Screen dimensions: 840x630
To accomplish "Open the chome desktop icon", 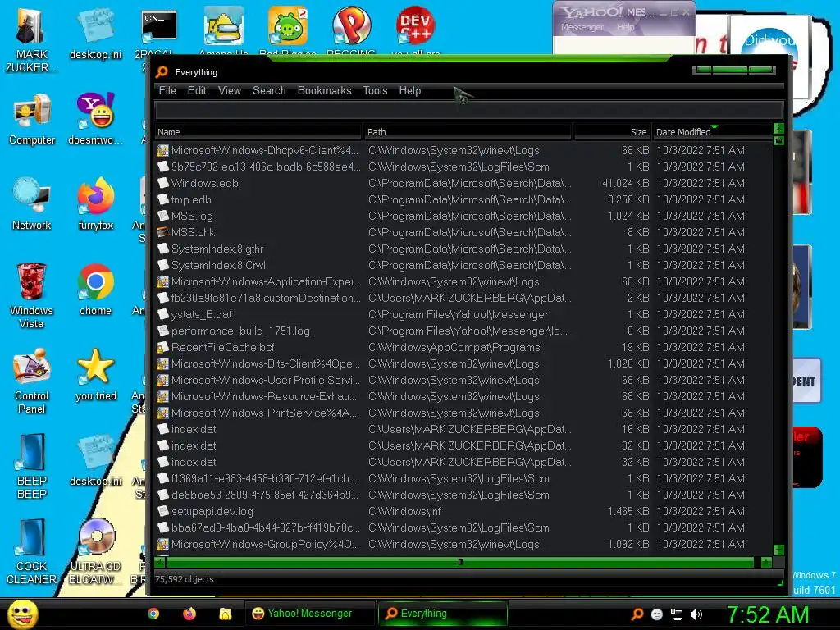I will coord(95,290).
